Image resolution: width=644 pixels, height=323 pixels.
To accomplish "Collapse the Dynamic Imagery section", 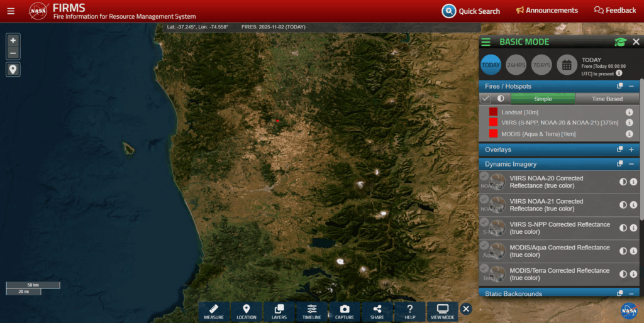I will (x=631, y=164).
